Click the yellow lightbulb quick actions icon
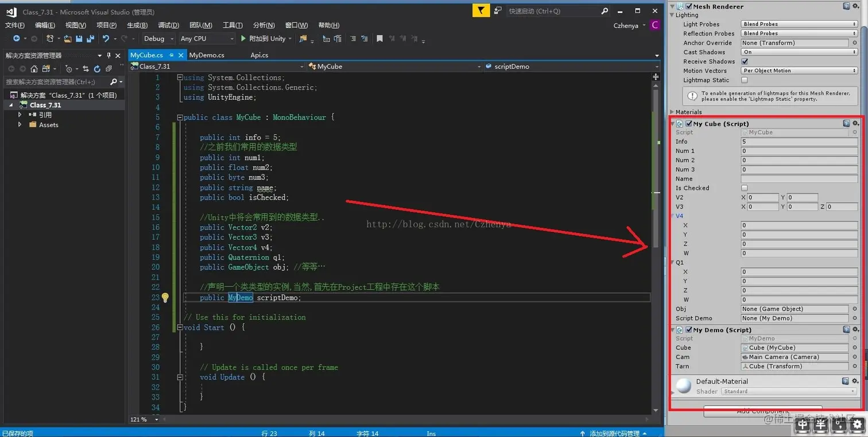Viewport: 868px width, 437px height. point(165,298)
